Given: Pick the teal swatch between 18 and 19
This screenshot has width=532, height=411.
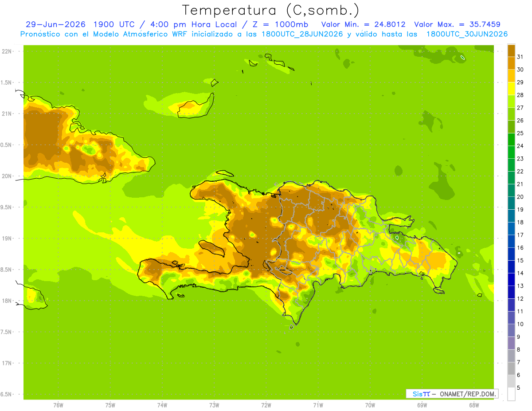Looking at the screenshot, I should click(x=511, y=215).
